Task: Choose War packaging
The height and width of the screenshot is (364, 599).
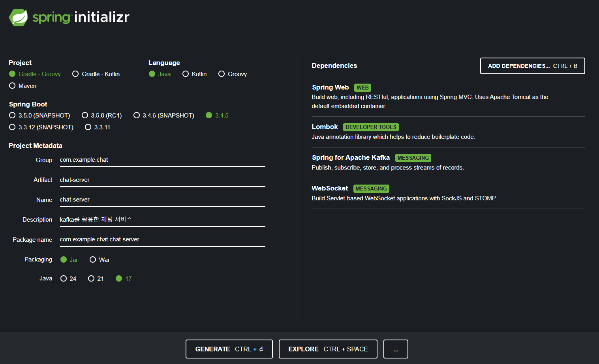Action: tap(100, 260)
